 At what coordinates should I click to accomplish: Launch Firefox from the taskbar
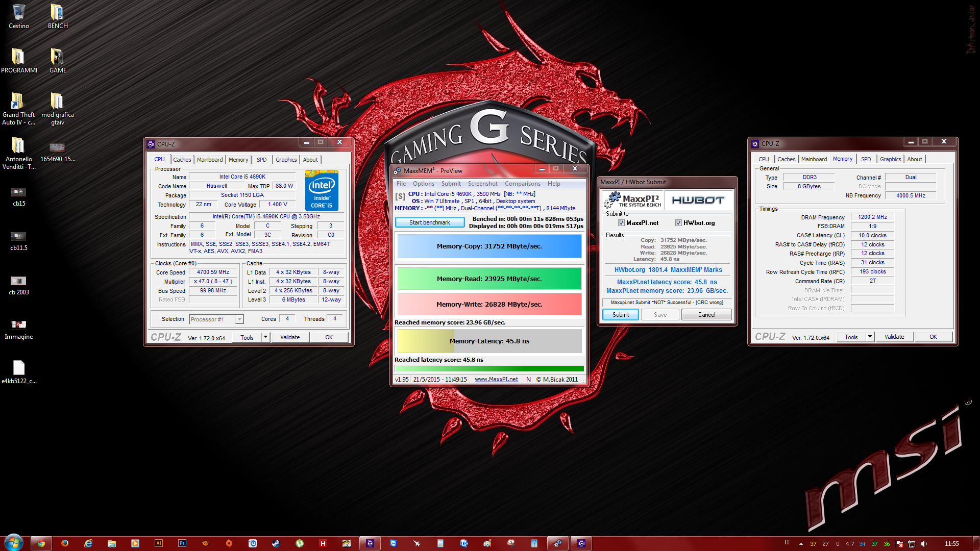(x=65, y=543)
